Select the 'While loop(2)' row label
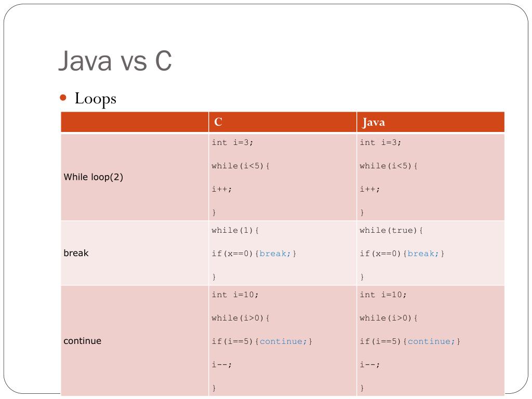The width and height of the screenshot is (532, 399). (94, 177)
